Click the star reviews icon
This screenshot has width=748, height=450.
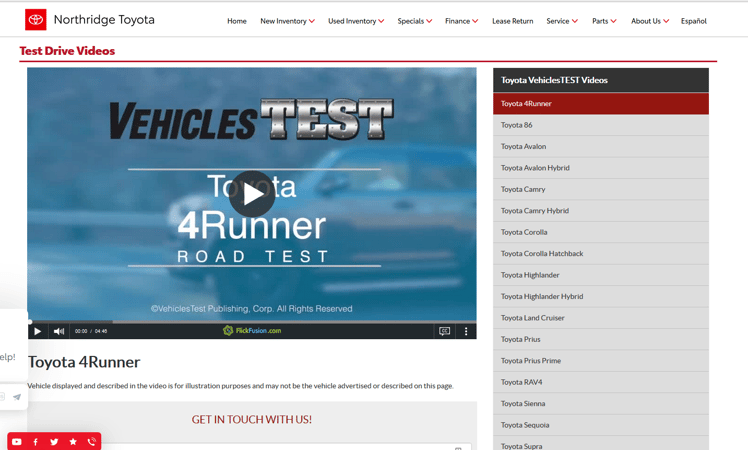[73, 441]
